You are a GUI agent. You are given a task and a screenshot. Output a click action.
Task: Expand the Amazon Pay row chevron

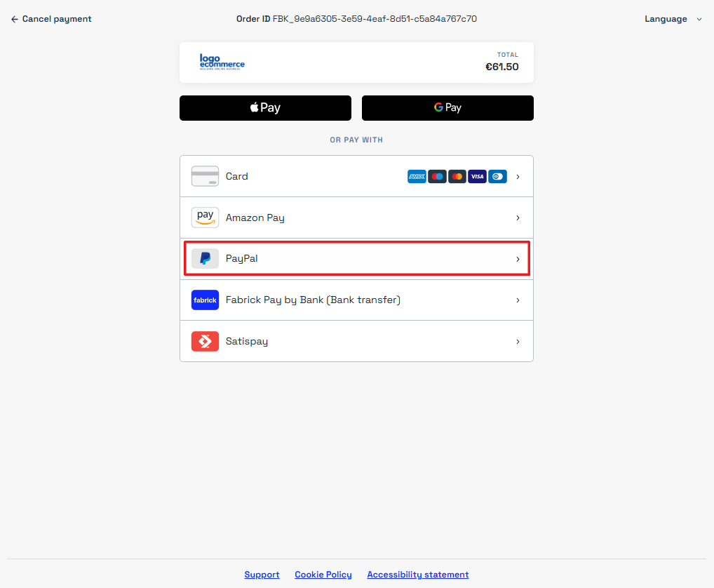[x=518, y=218]
